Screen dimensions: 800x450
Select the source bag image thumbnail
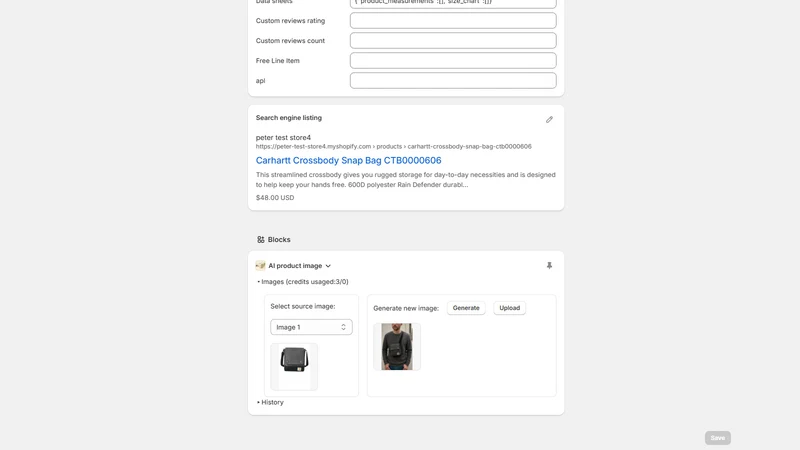[x=294, y=366]
